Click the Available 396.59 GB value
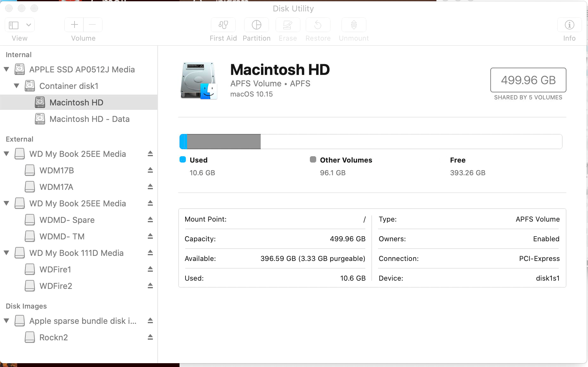Screen dimensions: 588x367 point(313,258)
